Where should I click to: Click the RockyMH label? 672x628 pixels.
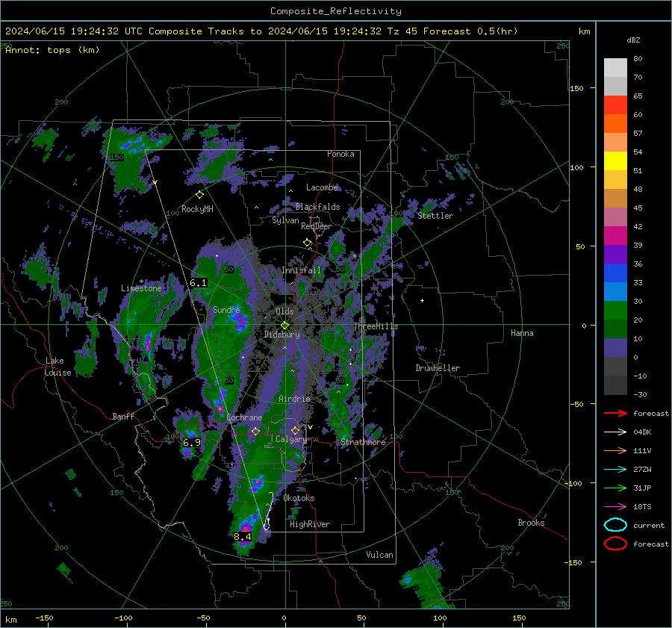(x=197, y=209)
